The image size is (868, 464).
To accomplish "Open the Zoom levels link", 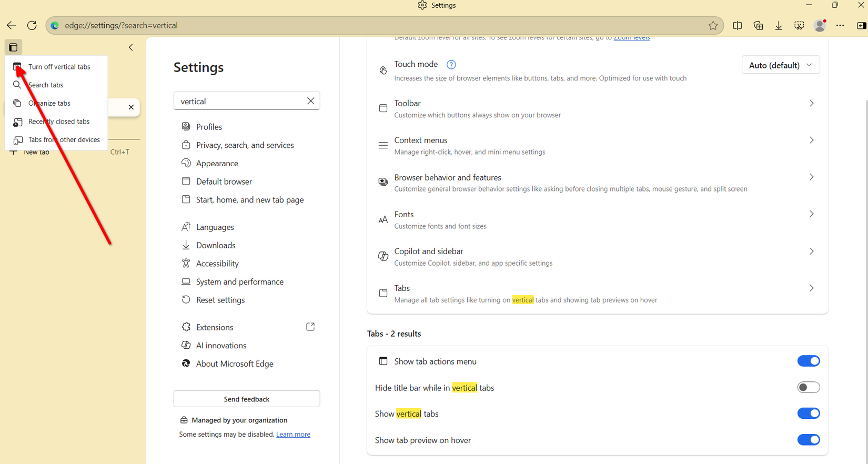I will point(632,38).
